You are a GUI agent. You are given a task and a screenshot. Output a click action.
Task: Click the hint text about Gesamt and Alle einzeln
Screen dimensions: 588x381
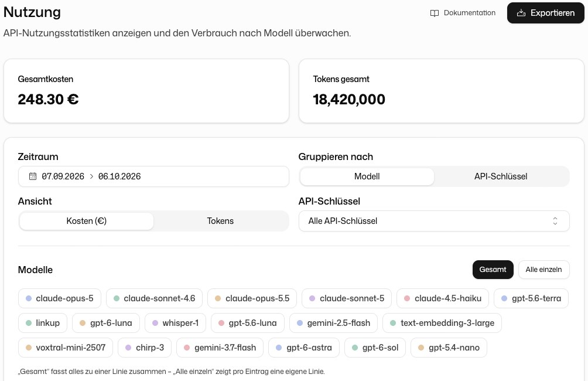point(172,372)
